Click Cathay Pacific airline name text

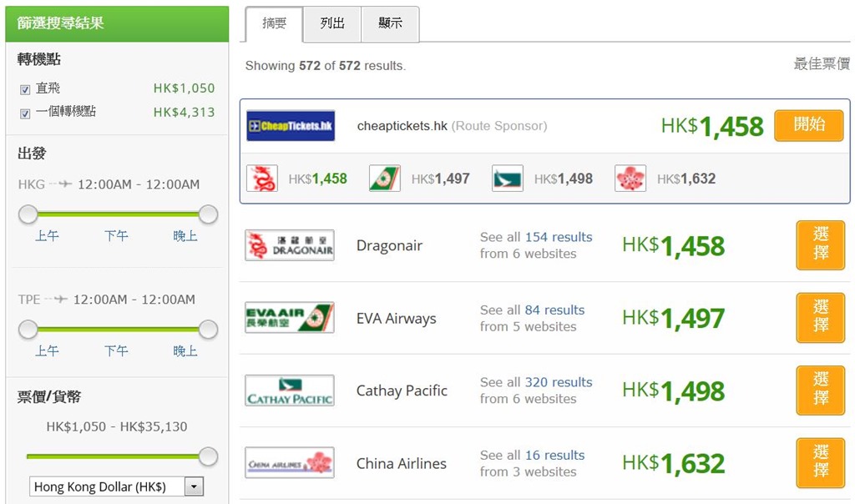(402, 391)
